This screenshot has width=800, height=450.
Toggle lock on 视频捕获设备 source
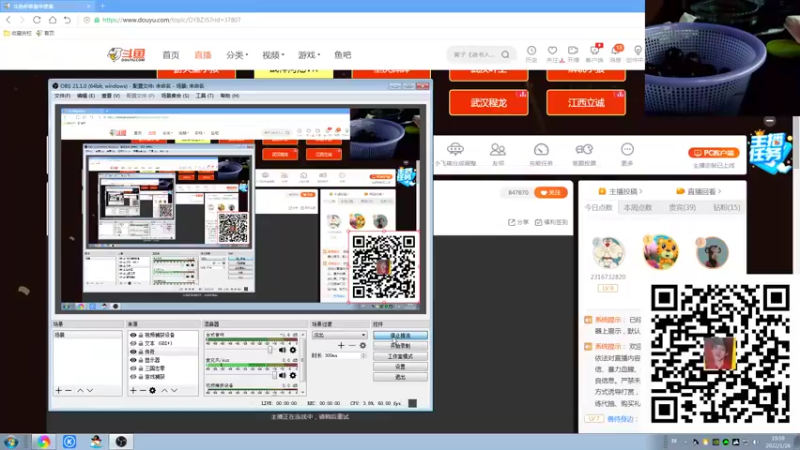pyautogui.click(x=140, y=335)
